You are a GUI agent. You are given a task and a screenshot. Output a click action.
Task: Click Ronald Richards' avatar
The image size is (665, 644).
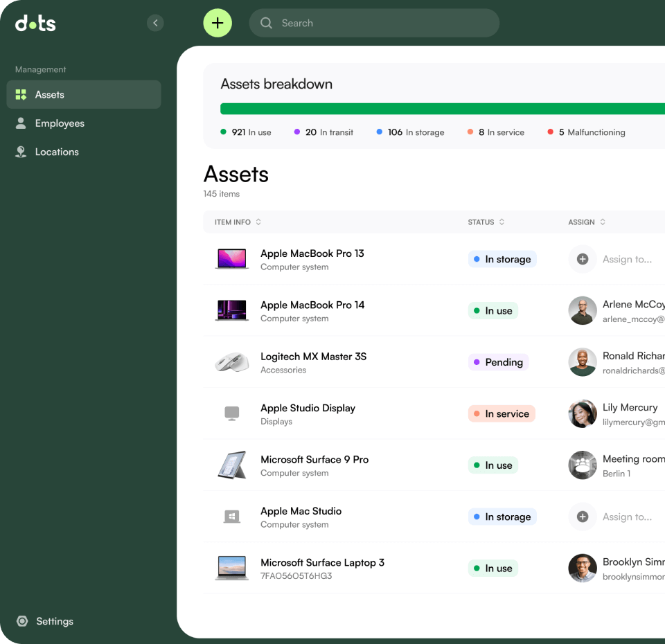click(x=583, y=362)
